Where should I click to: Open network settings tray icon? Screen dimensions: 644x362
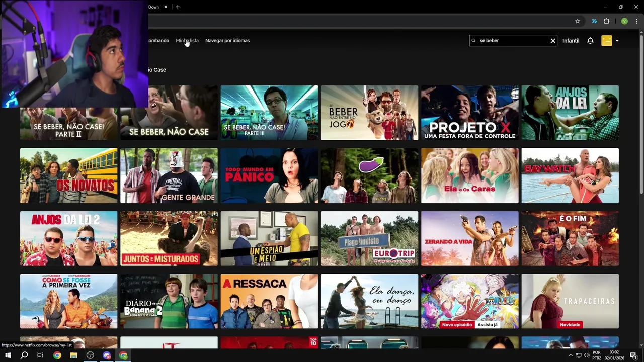click(x=579, y=355)
